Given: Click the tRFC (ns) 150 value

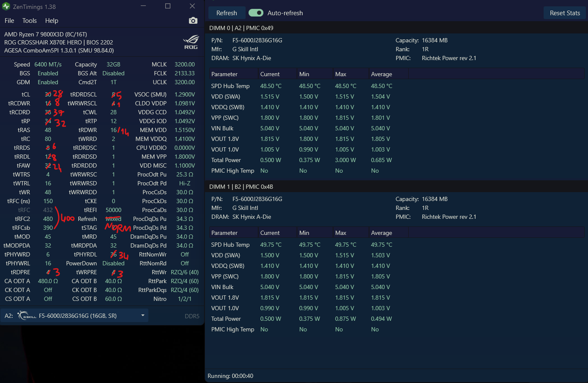Looking at the screenshot, I should (48, 201).
